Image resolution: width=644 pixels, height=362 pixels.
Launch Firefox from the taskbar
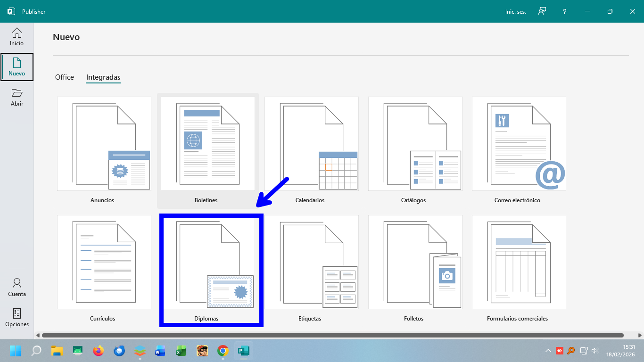click(x=98, y=351)
